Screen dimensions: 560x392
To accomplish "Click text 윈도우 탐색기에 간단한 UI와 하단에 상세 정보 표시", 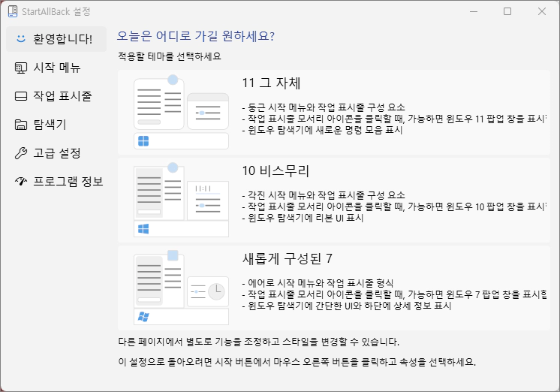I will pos(350,306).
